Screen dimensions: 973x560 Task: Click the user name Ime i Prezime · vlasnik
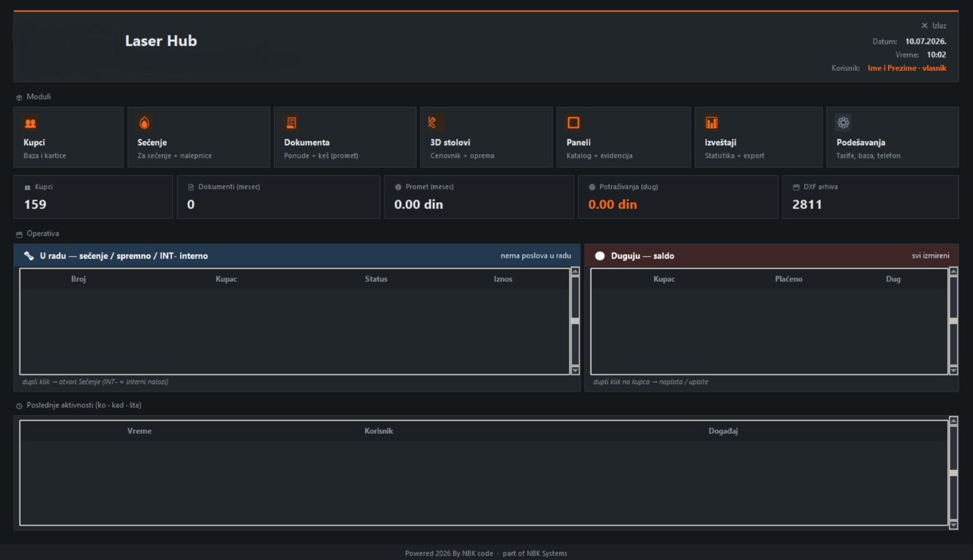(x=907, y=68)
